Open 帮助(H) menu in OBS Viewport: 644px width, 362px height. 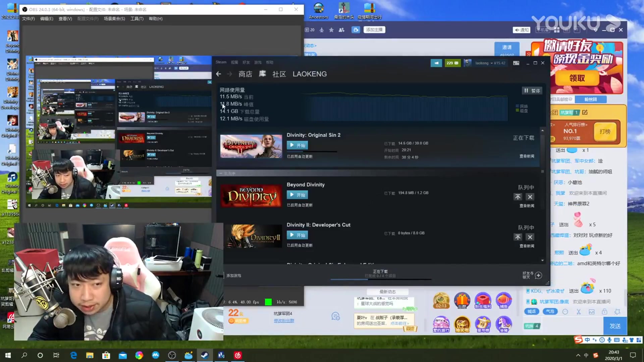tap(156, 19)
